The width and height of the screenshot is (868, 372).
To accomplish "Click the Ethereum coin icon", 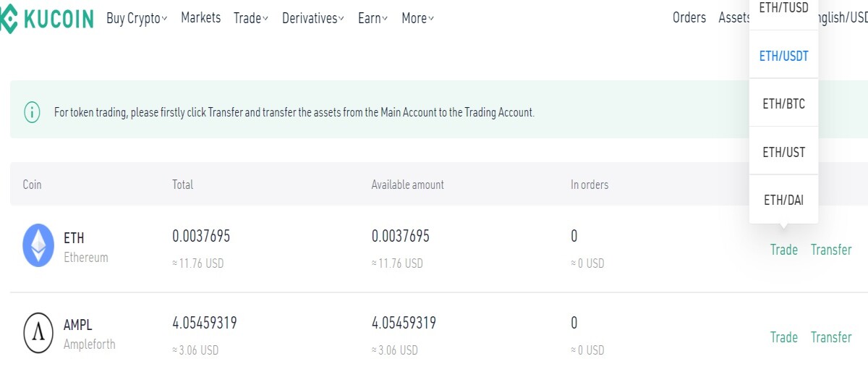I will click(x=38, y=245).
